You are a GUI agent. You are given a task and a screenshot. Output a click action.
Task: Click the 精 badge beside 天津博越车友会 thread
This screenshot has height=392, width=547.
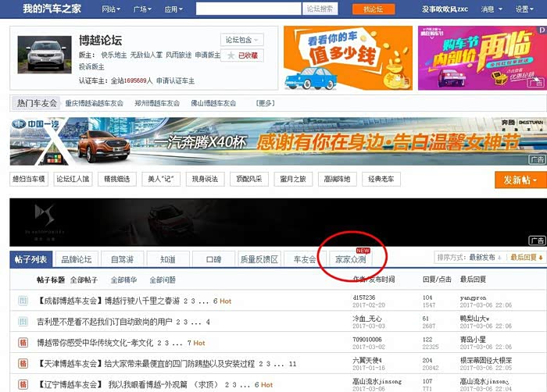pos(23,363)
